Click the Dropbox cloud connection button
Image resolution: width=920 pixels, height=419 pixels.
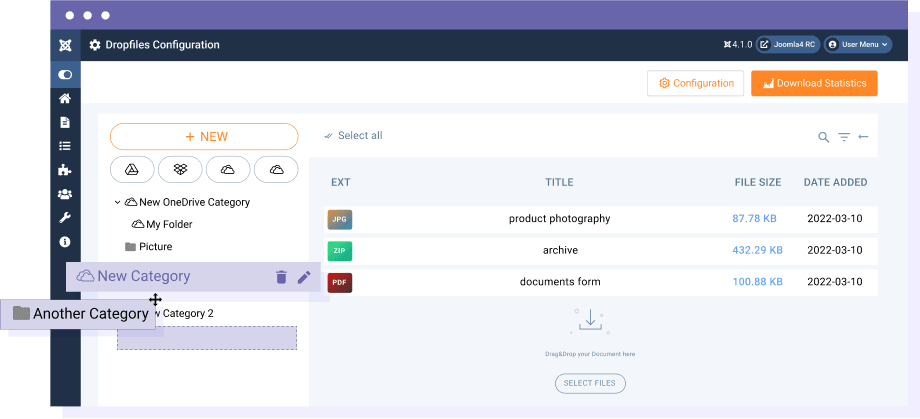point(180,170)
